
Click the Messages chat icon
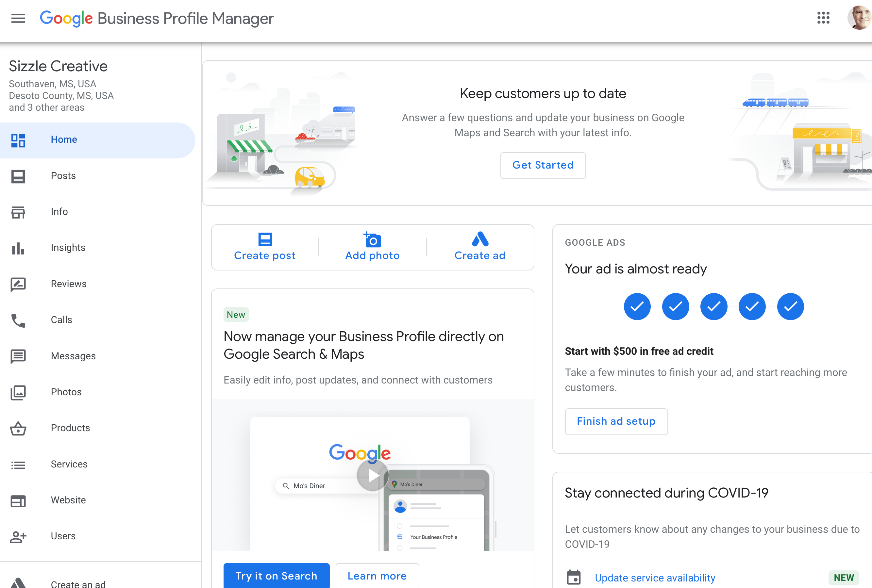(18, 357)
